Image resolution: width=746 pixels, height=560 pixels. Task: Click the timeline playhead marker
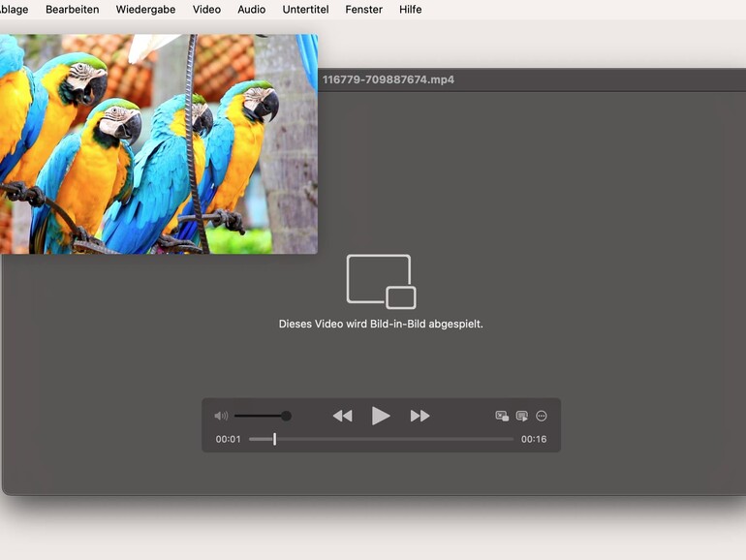pos(274,439)
